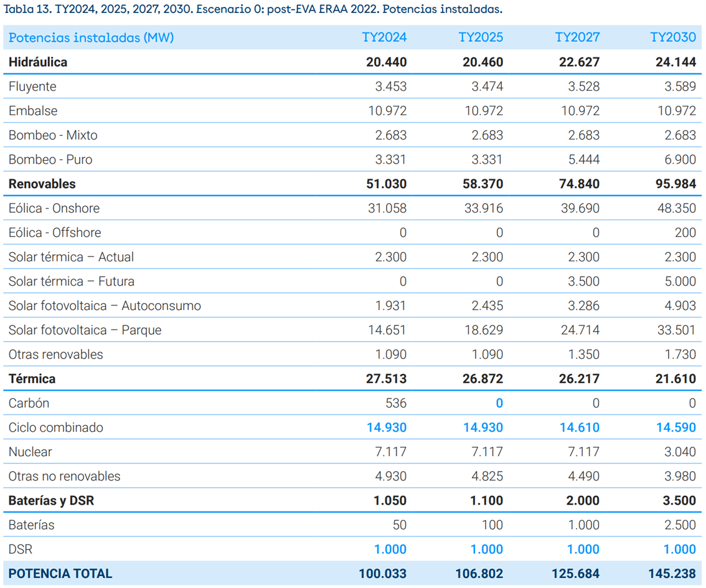Select total power value 145.238
Screen dimensions: 706x588
tap(673, 574)
